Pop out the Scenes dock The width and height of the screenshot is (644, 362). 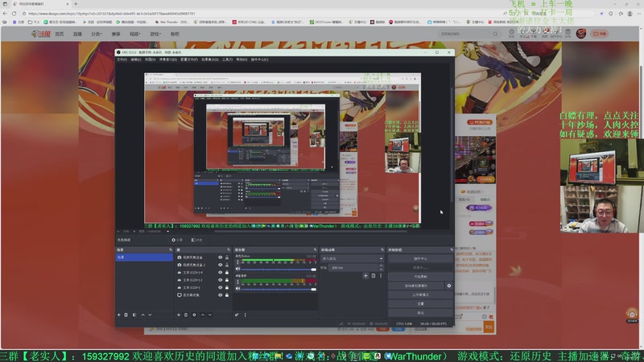coord(171,249)
